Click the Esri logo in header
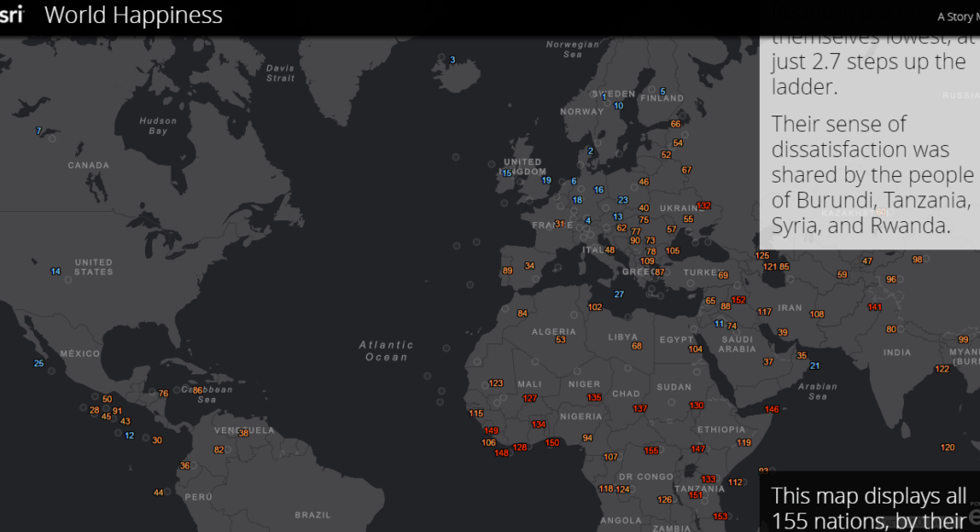The image size is (980, 532). coord(11,16)
